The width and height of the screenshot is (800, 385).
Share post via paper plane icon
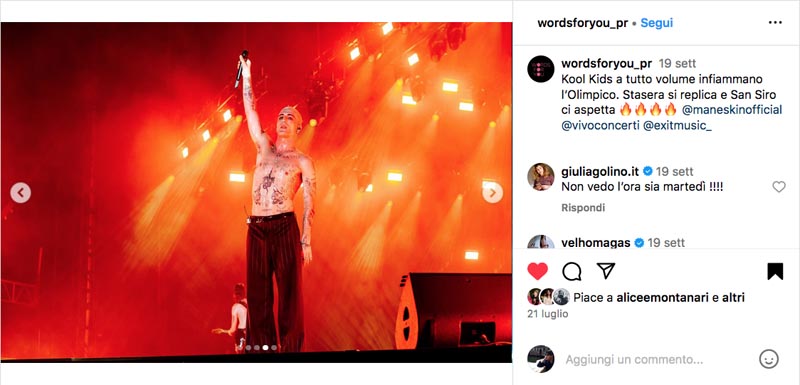pyautogui.click(x=606, y=271)
